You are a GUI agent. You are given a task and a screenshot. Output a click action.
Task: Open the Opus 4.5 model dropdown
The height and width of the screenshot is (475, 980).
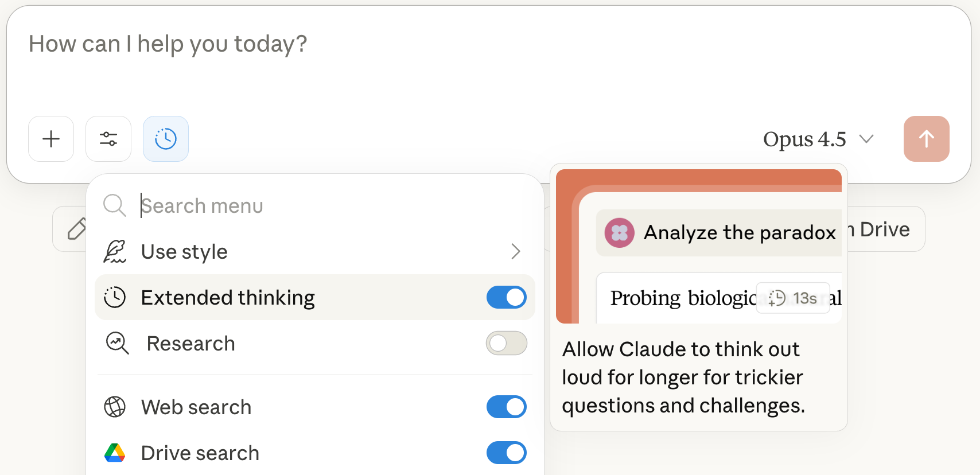(x=818, y=139)
